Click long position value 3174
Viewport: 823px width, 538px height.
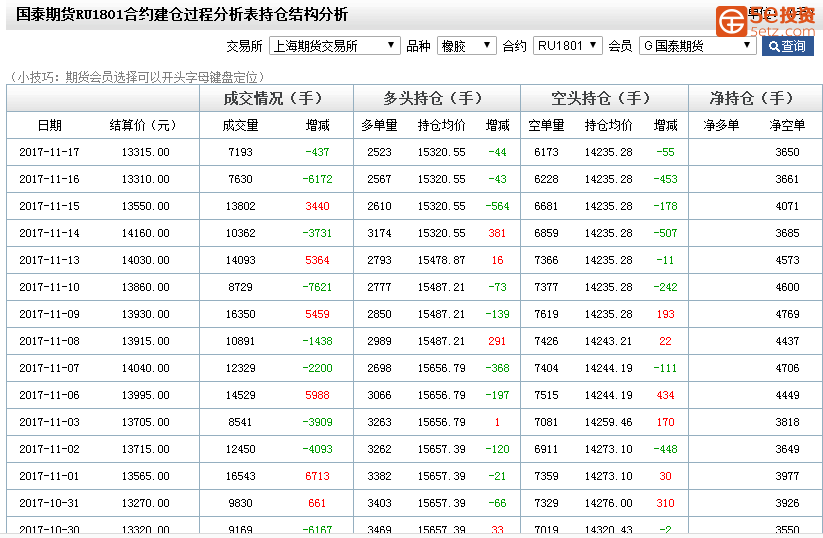379,233
